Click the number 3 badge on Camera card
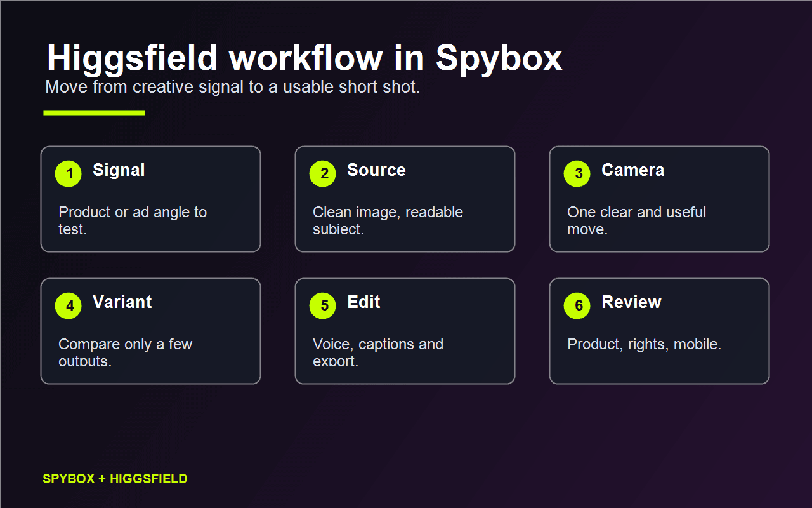 [577, 174]
